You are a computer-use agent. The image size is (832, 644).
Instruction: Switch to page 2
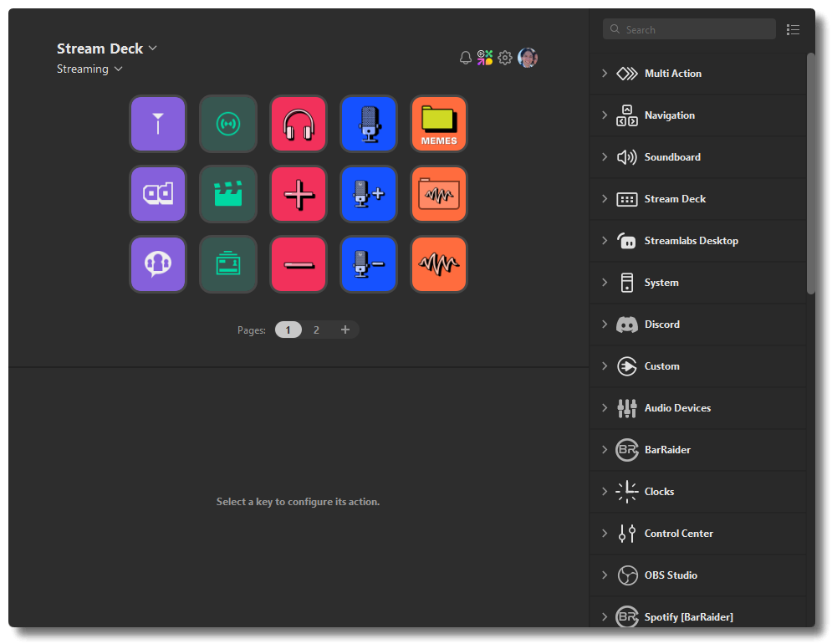pyautogui.click(x=316, y=330)
